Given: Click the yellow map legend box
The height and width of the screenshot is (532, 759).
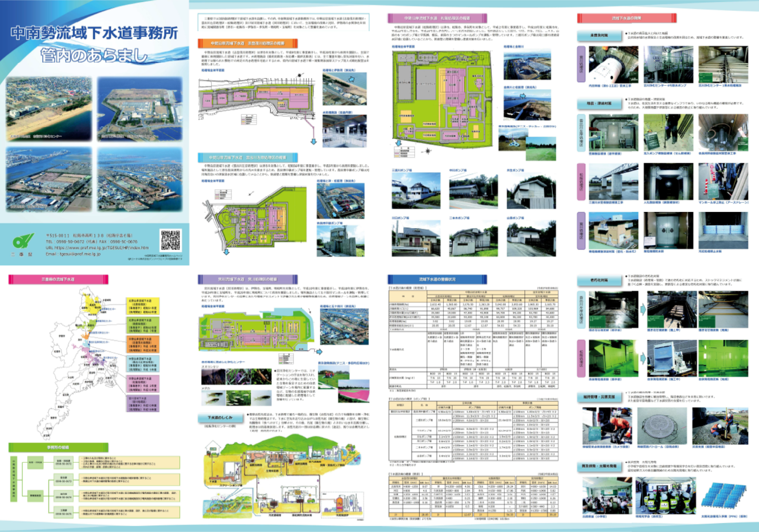Looking at the screenshot, I should [143, 306].
